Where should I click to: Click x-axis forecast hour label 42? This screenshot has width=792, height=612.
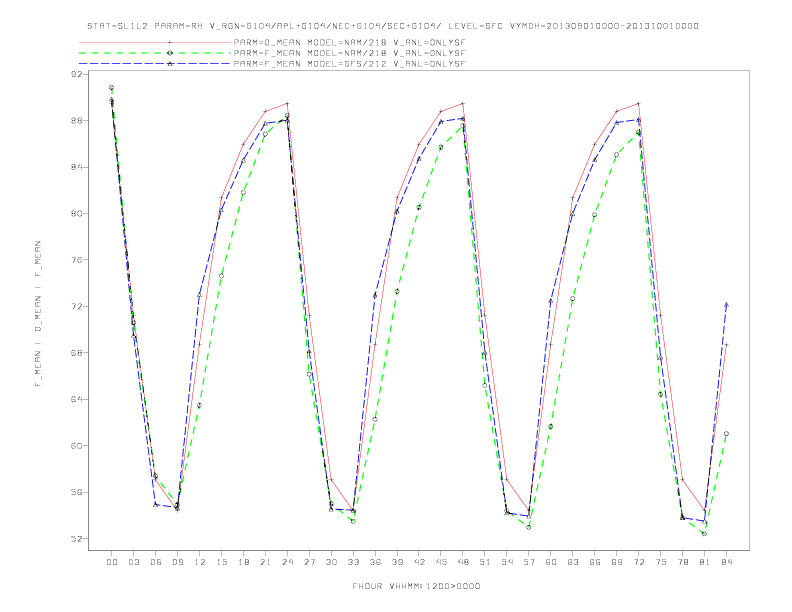419,562
